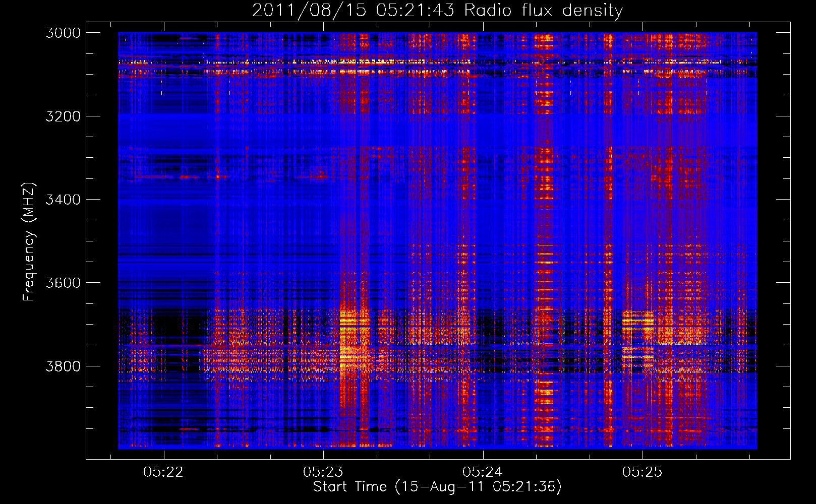Click the "Start Time (15-Aug-11 05:21:36)" x-axis label

tap(437, 487)
